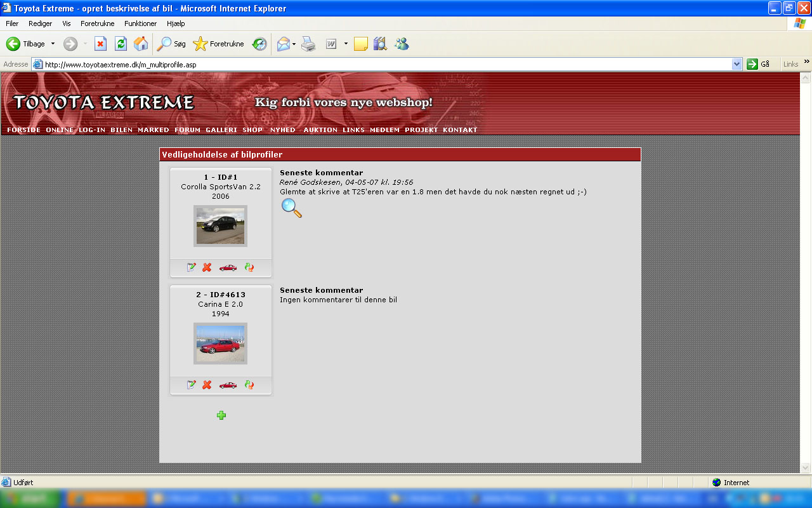Open the Corolla SportsVan thumbnail photo
Screen dimensions: 812x508
(x=220, y=226)
